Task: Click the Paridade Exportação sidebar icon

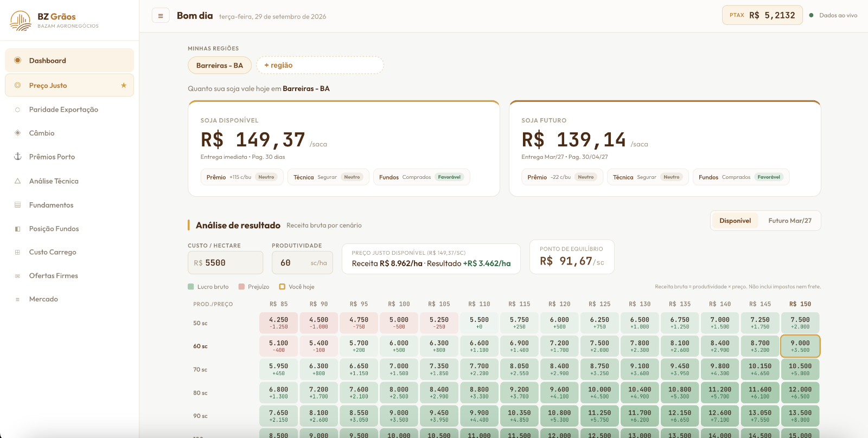Action: pos(17,110)
